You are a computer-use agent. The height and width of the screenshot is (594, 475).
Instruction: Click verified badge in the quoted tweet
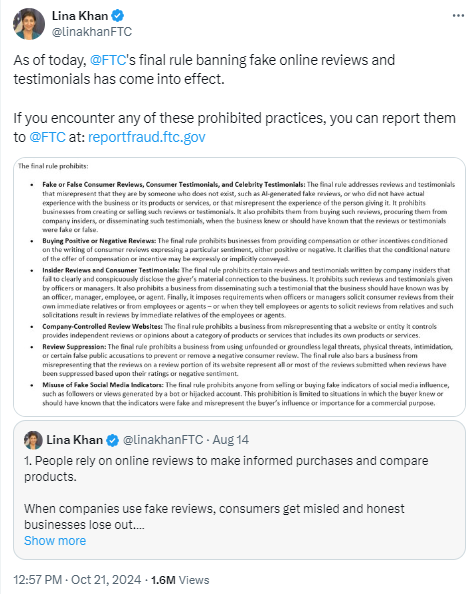point(112,440)
